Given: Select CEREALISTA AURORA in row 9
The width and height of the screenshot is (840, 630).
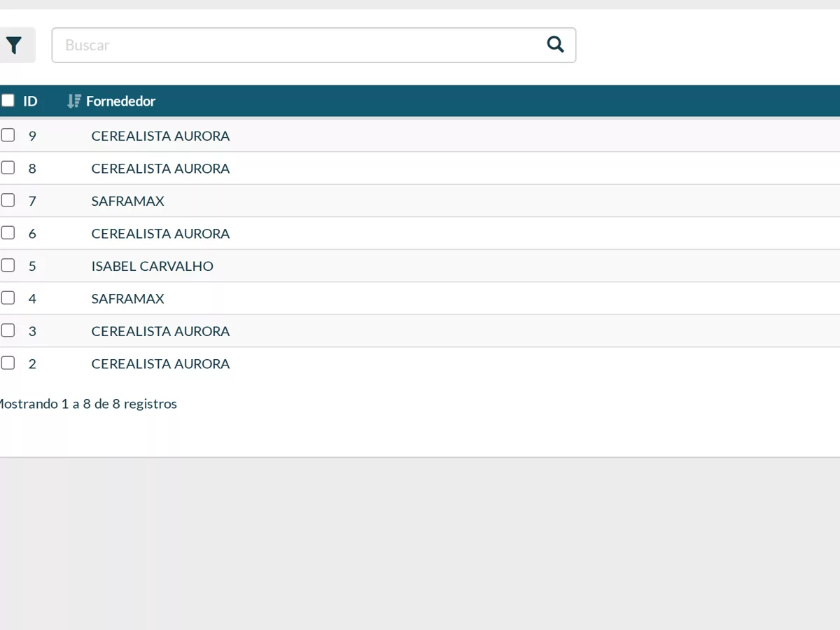Looking at the screenshot, I should (x=160, y=136).
